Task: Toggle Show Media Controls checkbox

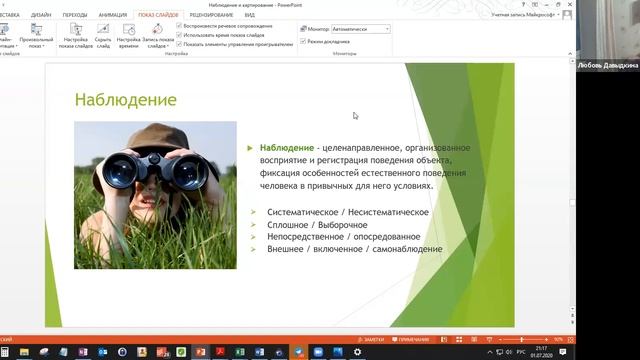Action: coord(179,44)
